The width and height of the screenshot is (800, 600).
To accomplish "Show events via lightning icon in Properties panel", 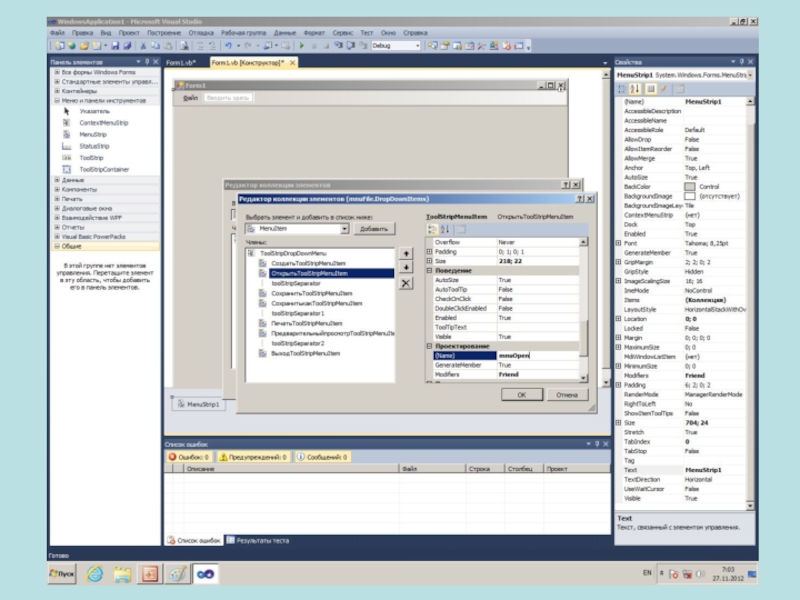I will coord(662,89).
